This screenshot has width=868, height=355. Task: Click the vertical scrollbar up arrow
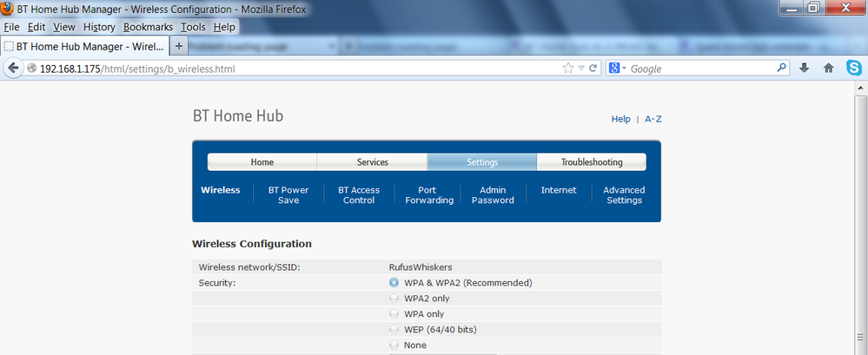coord(860,88)
